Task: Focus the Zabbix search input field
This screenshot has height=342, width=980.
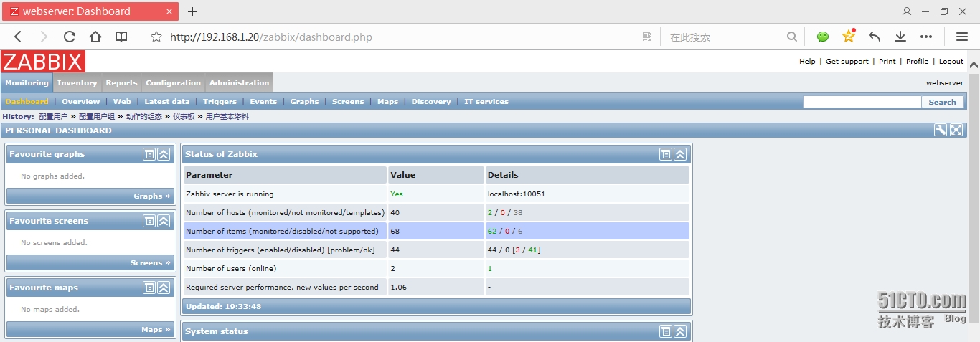Action: coord(862,102)
